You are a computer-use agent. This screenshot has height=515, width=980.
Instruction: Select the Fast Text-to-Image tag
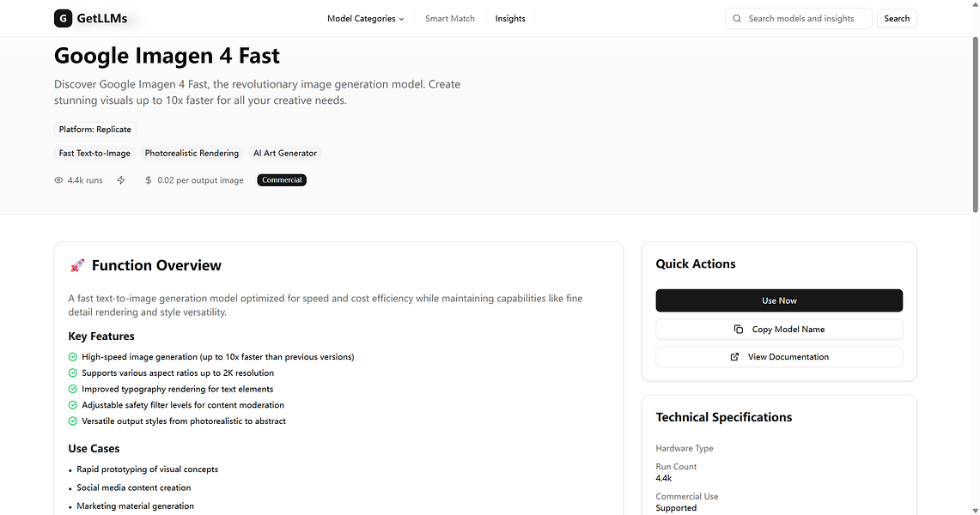(95, 153)
